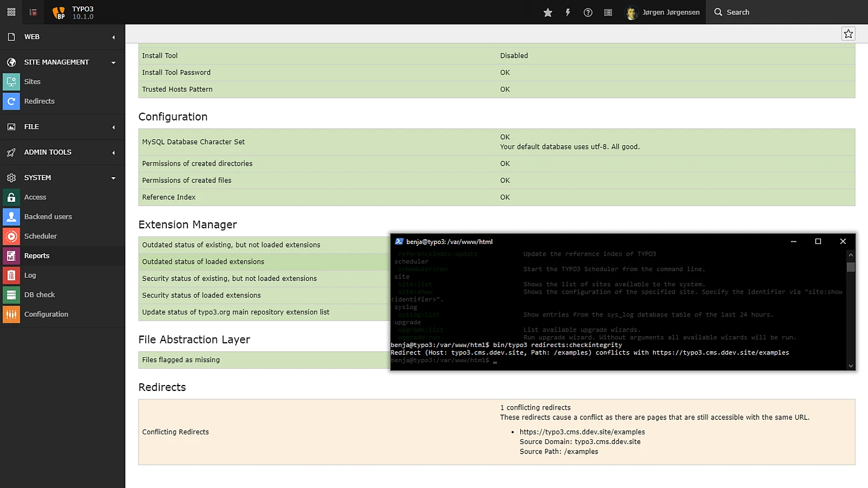Open the clear cache lightning icon
This screenshot has height=488, width=868.
click(568, 12)
